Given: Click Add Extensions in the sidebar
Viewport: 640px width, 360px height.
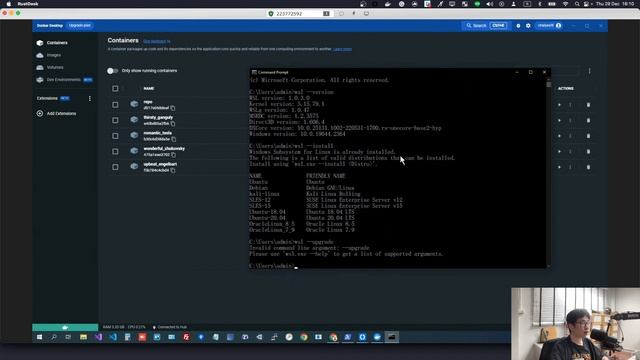Looking at the screenshot, I should (56, 113).
